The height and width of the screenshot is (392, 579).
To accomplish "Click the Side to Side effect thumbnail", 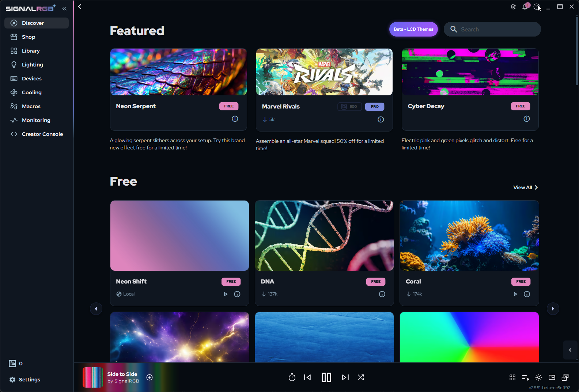I will coord(93,377).
